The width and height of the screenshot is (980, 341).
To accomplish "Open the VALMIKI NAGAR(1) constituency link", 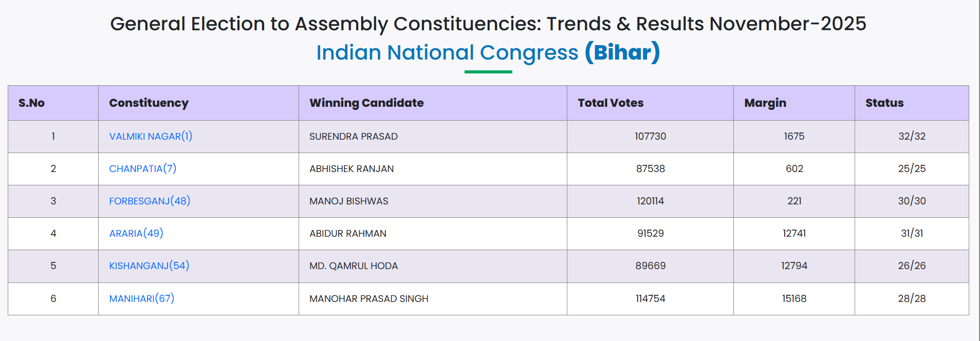I will (x=151, y=137).
